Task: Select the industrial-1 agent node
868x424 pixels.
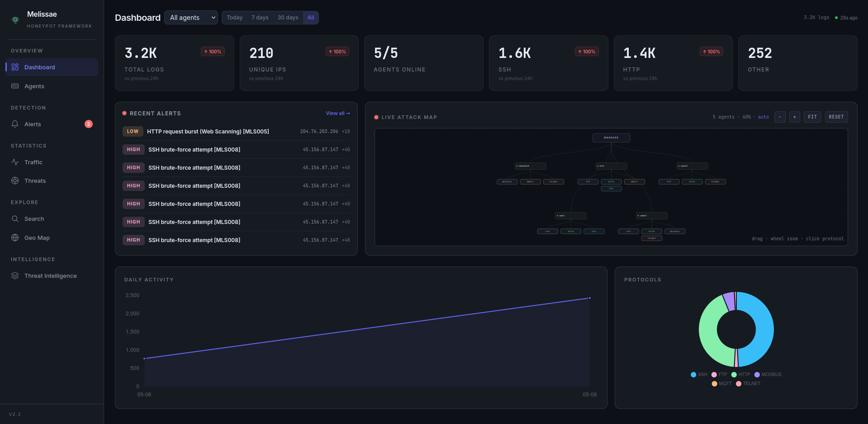Action: (531, 166)
